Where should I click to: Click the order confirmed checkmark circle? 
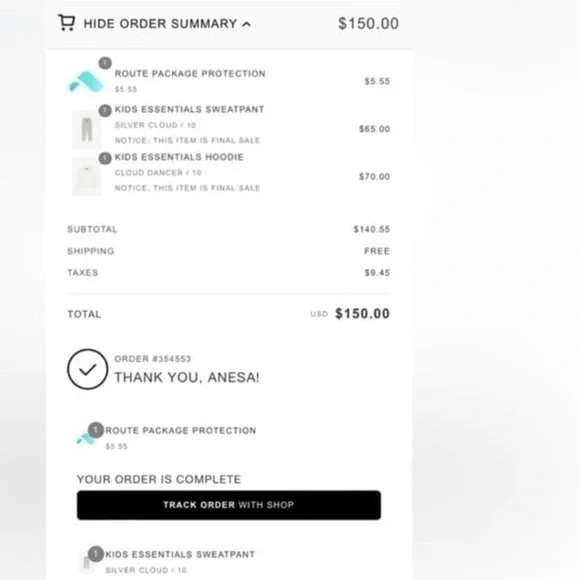(88, 369)
